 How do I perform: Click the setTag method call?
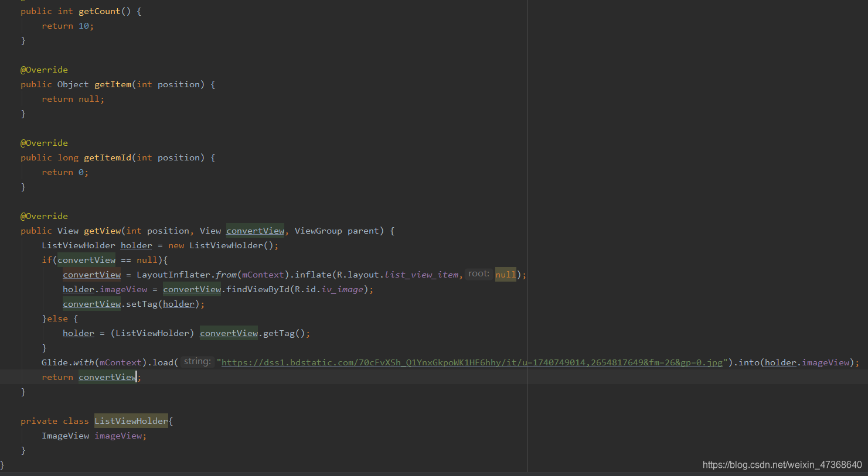[x=142, y=304]
